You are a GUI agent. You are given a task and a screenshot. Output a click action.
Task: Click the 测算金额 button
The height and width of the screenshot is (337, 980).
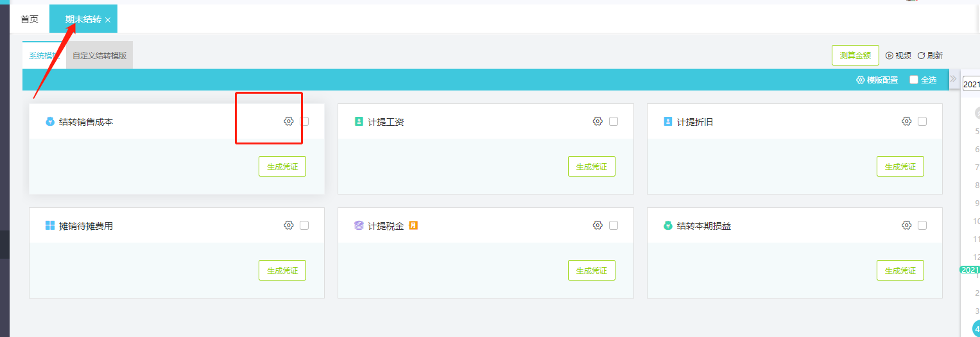click(855, 55)
